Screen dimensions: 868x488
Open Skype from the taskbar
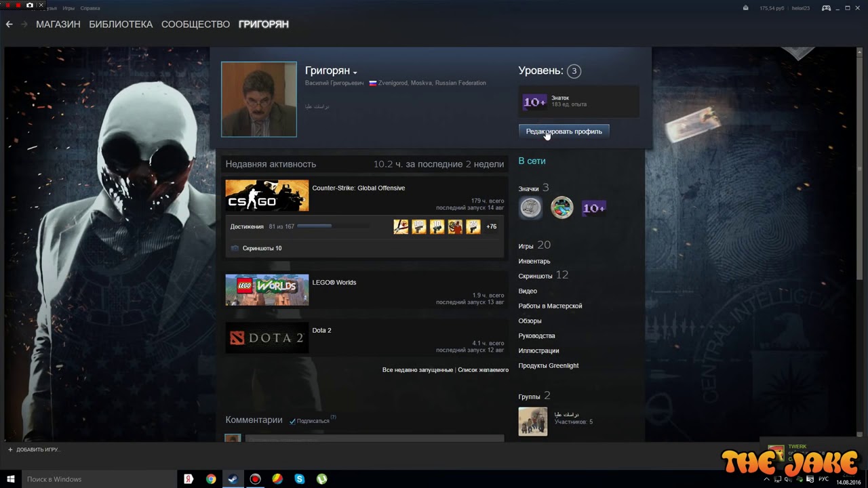[x=300, y=479]
